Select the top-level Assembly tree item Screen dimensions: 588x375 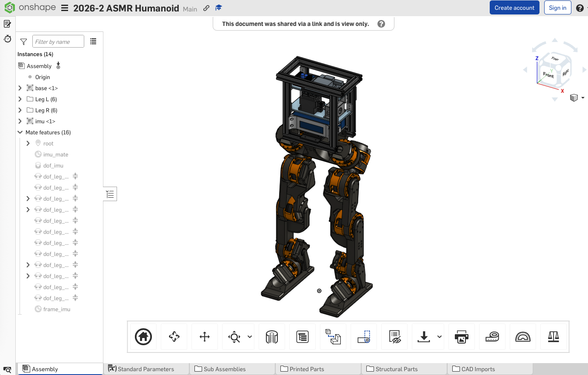[39, 66]
